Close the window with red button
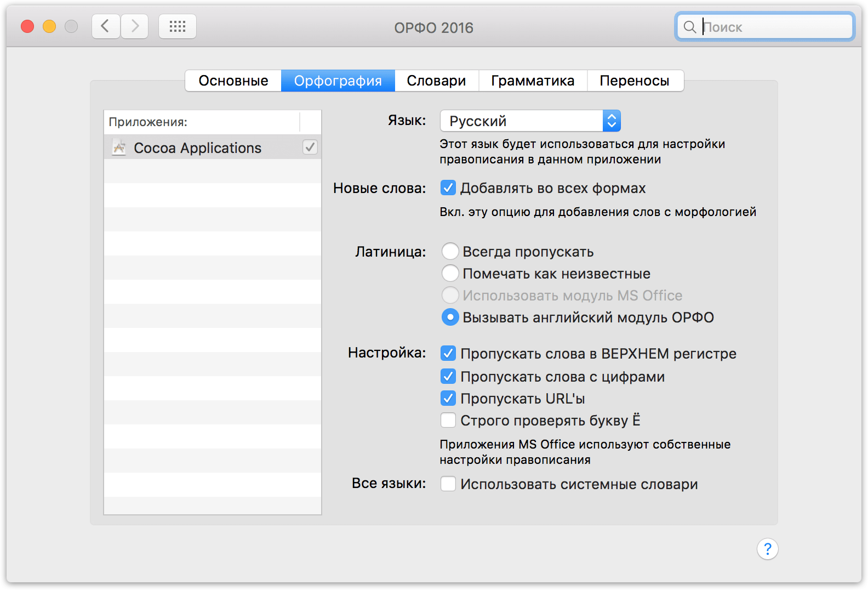The width and height of the screenshot is (868, 590). [x=27, y=26]
